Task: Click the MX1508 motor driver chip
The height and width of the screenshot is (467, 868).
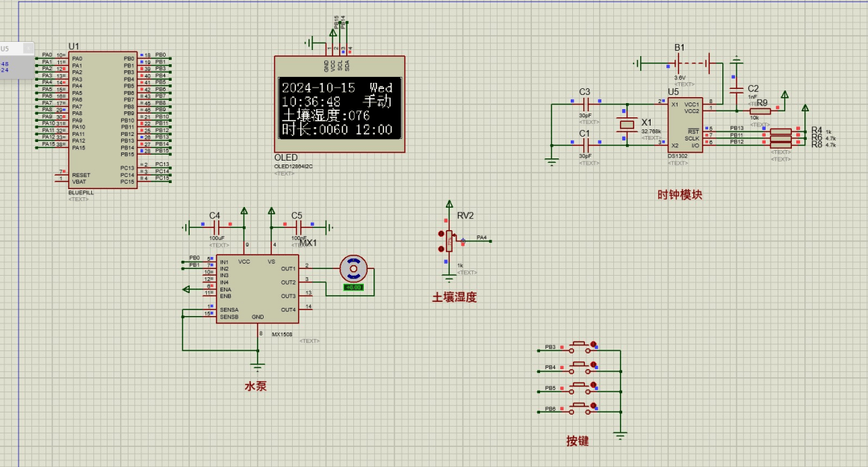Action: (x=258, y=289)
